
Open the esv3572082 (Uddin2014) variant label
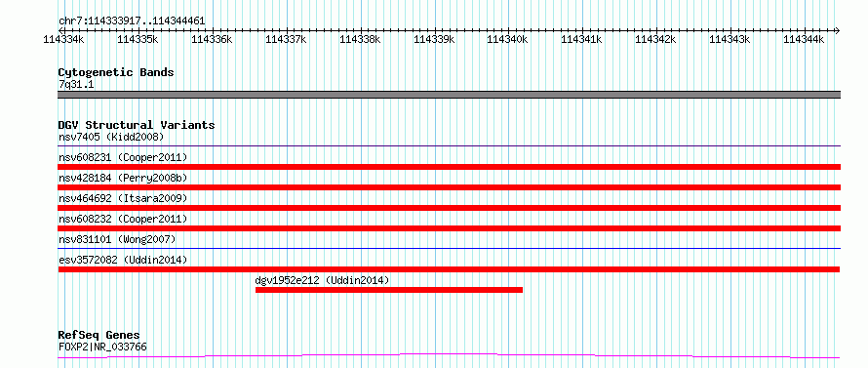[x=123, y=260]
